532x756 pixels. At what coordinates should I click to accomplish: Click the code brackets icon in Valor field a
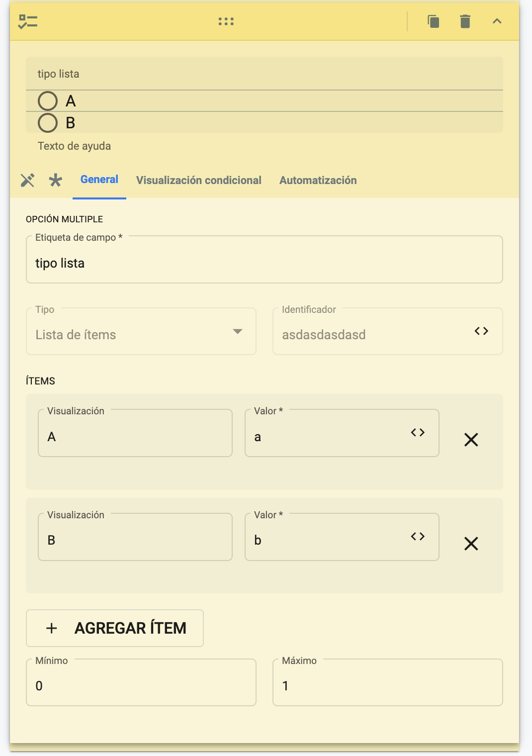coord(418,433)
